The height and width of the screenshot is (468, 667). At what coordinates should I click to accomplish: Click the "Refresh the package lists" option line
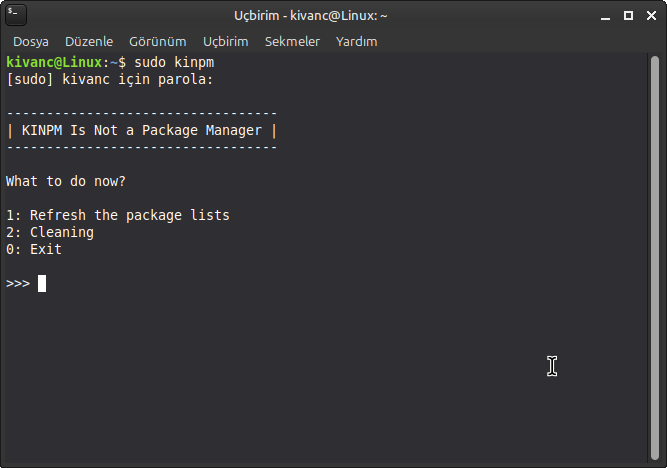pos(118,215)
